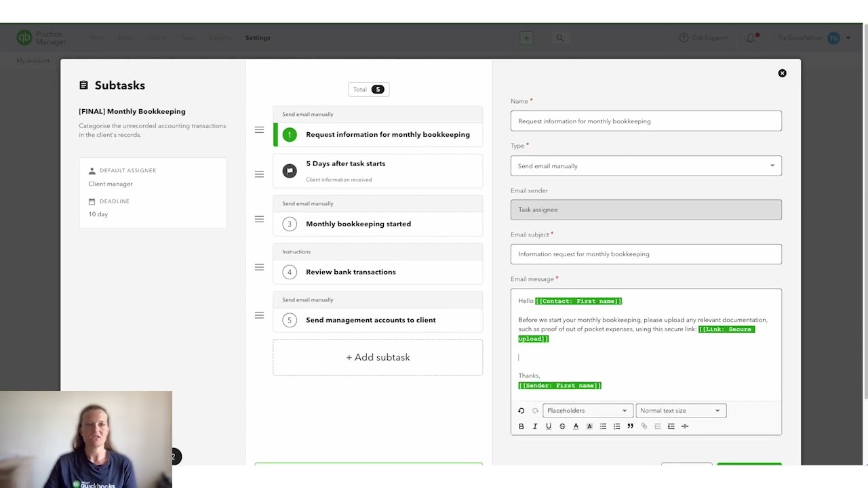The width and height of the screenshot is (868, 488).
Task: Click the Client manager assignee text
Action: point(111,184)
